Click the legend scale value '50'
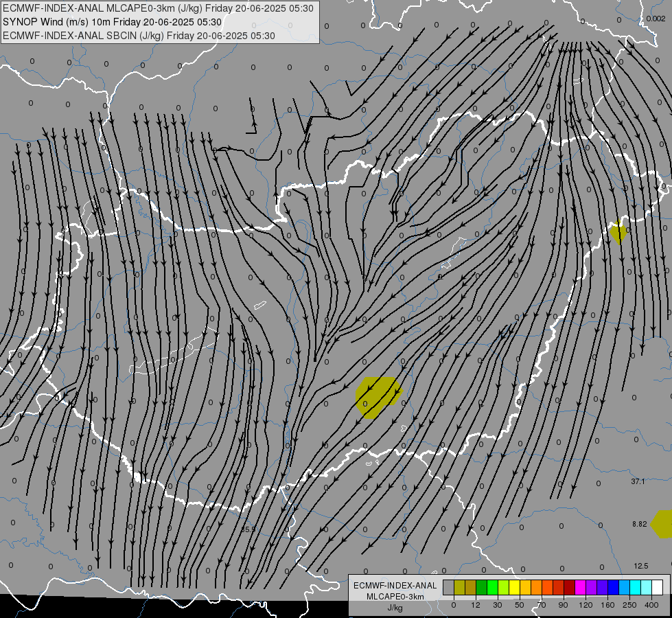 click(519, 605)
